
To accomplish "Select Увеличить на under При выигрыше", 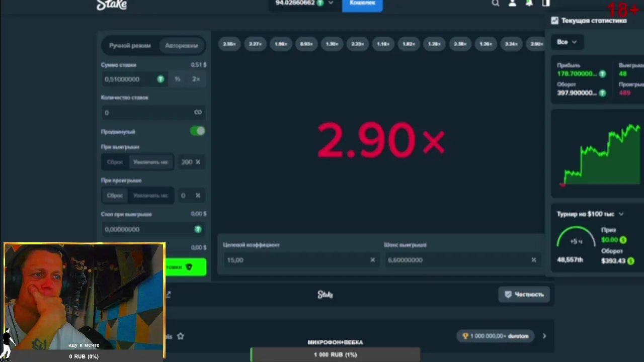I will 150,162.
